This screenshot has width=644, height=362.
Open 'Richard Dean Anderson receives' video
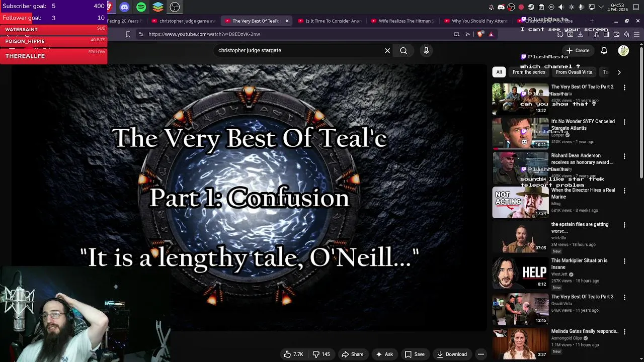(x=582, y=159)
